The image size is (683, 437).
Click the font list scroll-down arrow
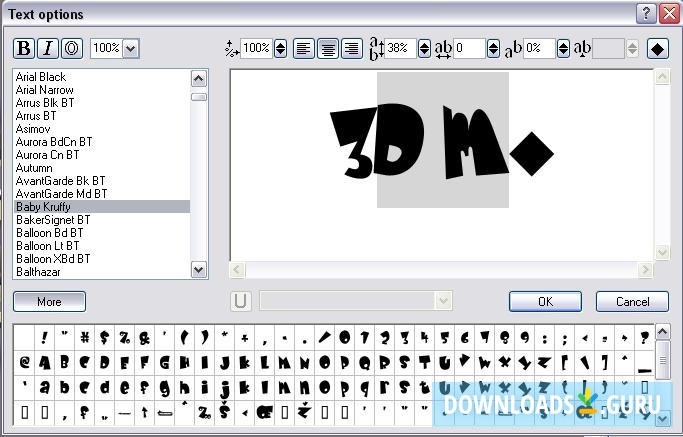click(199, 270)
